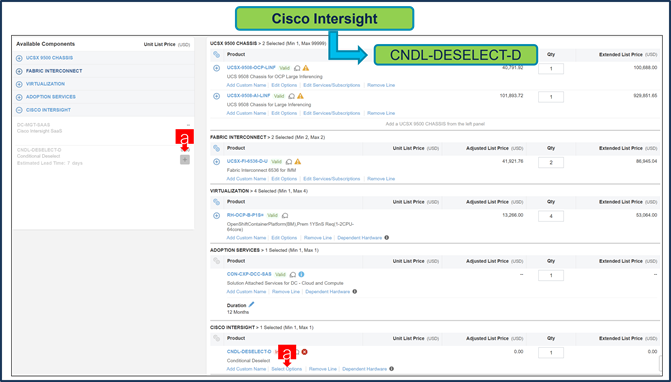
Task: Click the Qty field for UCSX-9508-AI-LINF
Action: click(x=551, y=97)
